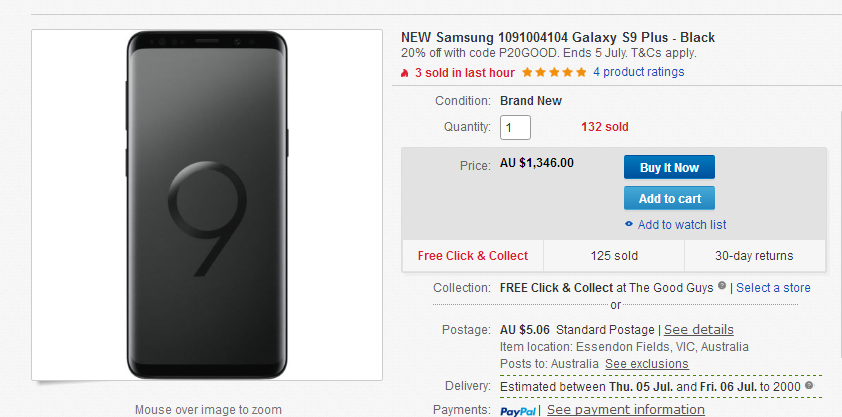842x417 pixels.
Task: Click the five-star rating icons
Action: pyautogui.click(x=554, y=72)
